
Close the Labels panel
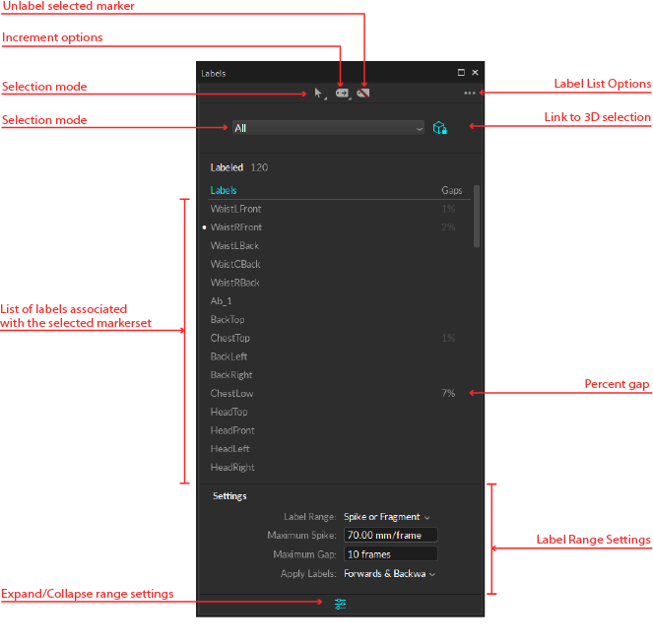coord(475,73)
